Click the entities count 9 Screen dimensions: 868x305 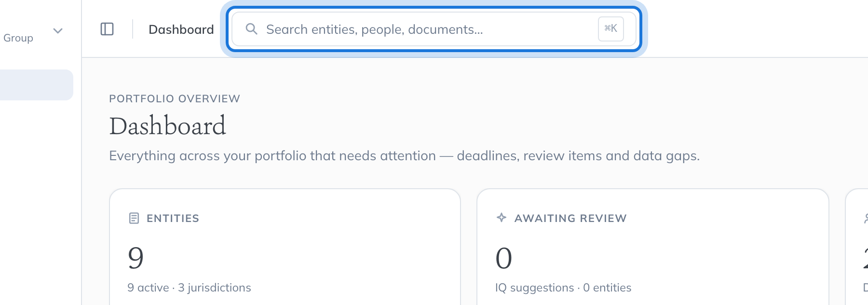click(136, 258)
